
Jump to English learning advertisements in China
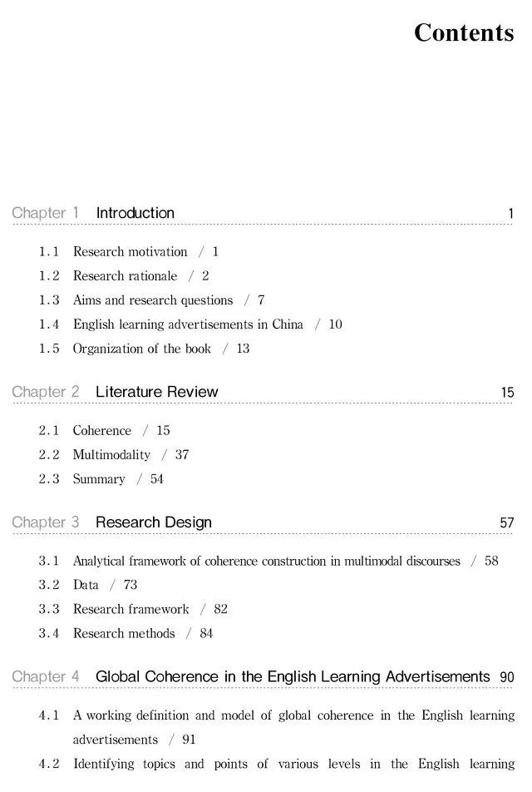[x=188, y=324]
